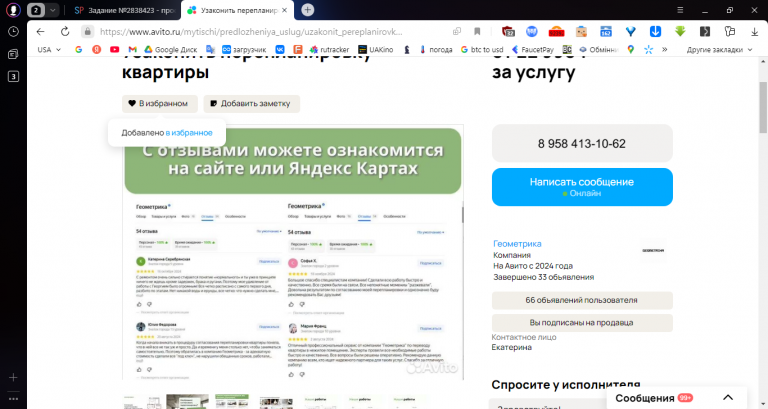
Task: Click the Написать сообщение button
Action: tap(582, 187)
